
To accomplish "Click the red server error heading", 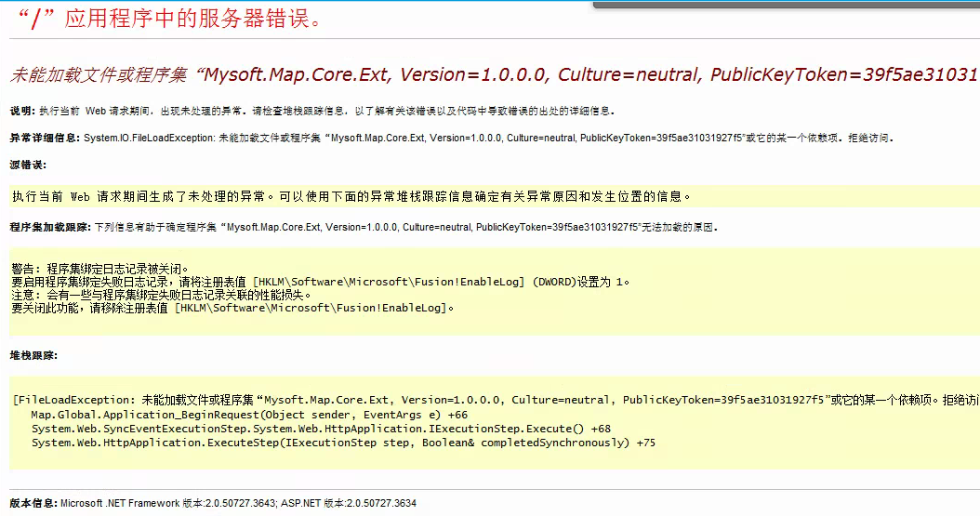I will (x=169, y=20).
